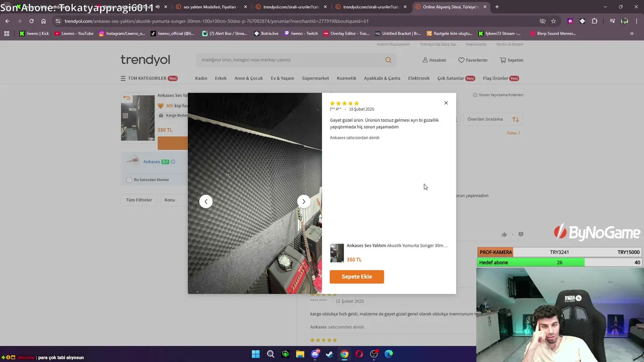Screen dimensions: 644x362
Task: Open the Ev & Yaşam category
Action: (x=282, y=78)
